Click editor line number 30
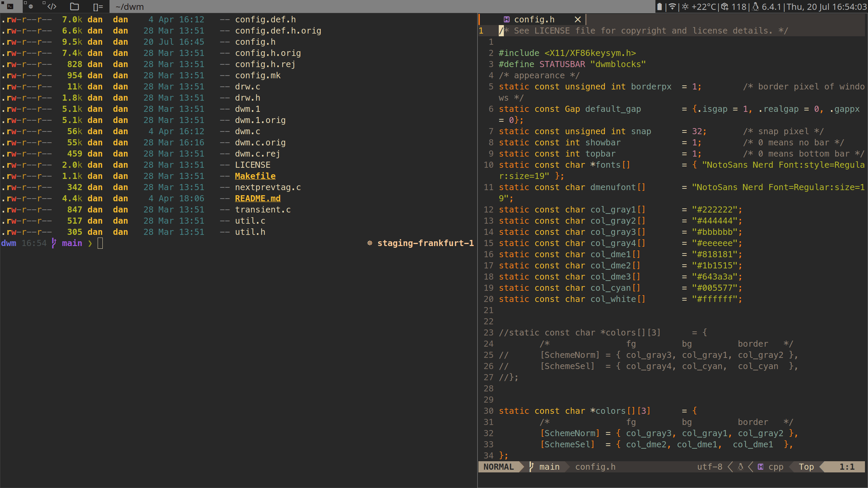Image resolution: width=868 pixels, height=488 pixels. point(488,411)
